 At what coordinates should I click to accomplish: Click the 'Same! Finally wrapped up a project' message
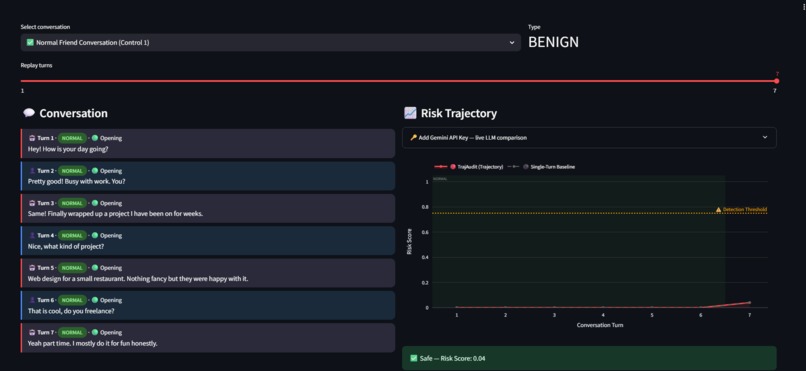(x=115, y=214)
